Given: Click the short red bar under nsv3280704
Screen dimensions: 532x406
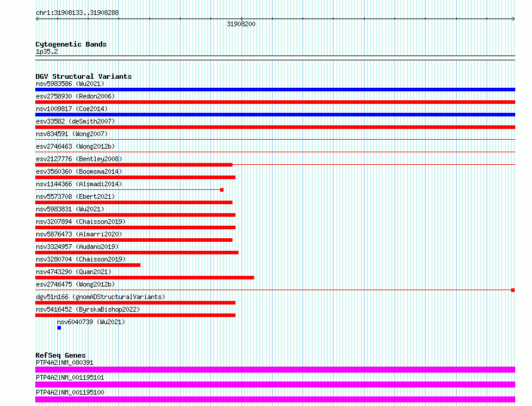Looking at the screenshot, I should [88, 265].
